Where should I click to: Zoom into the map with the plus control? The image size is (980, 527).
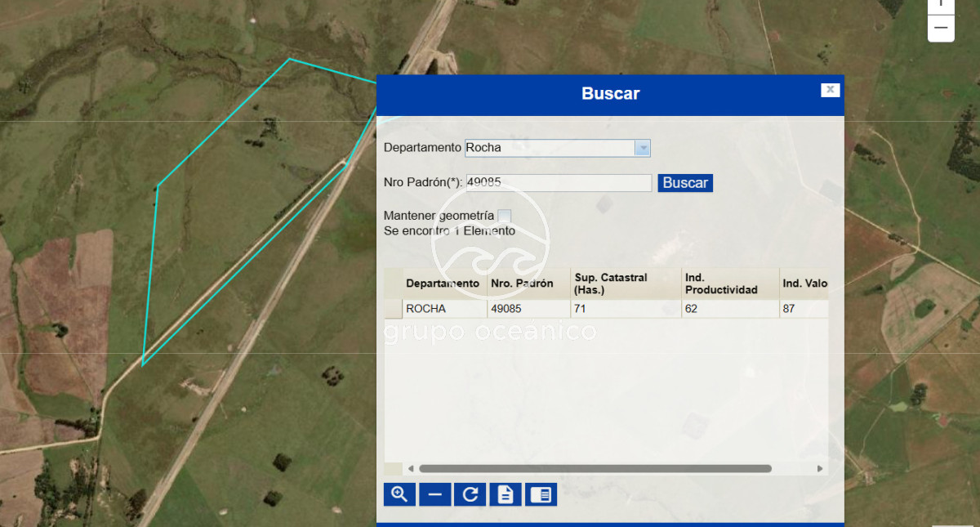940,6
